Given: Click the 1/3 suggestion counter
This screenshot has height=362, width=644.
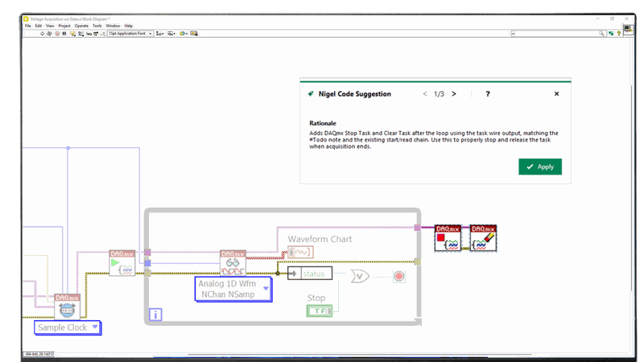Looking at the screenshot, I should tap(439, 94).
